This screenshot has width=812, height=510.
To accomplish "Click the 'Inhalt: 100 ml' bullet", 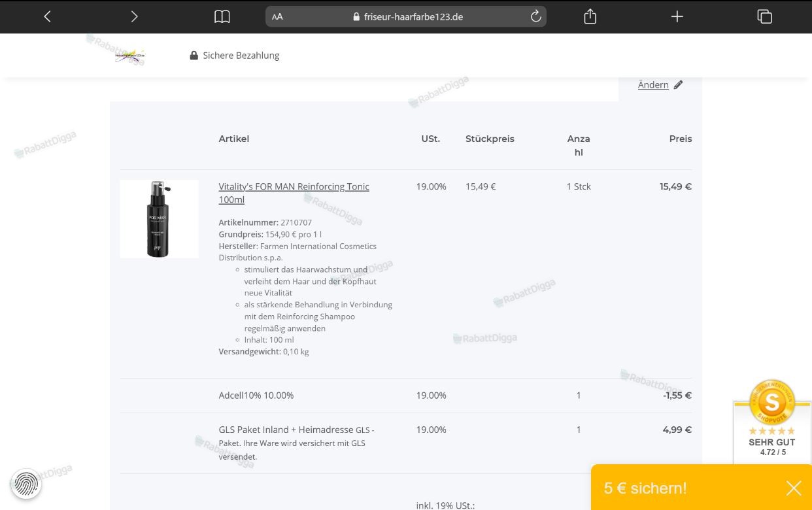I will click(269, 340).
